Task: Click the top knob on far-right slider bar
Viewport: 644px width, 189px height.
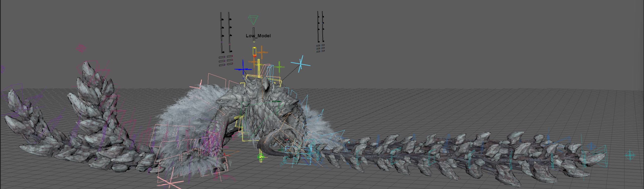Action: tap(323, 17)
